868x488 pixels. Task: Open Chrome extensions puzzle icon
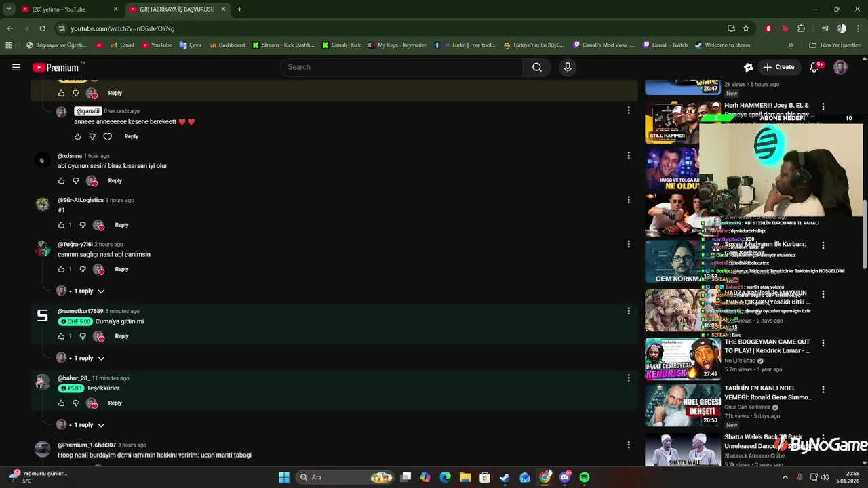(x=802, y=28)
